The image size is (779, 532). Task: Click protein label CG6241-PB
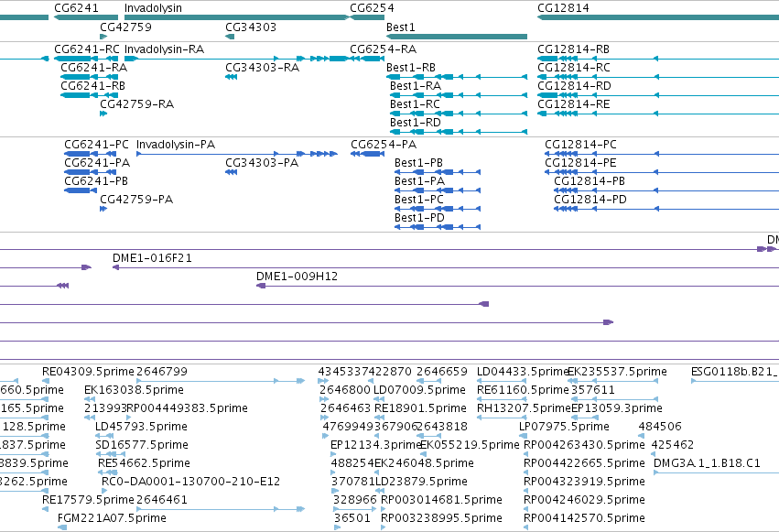pos(96,181)
